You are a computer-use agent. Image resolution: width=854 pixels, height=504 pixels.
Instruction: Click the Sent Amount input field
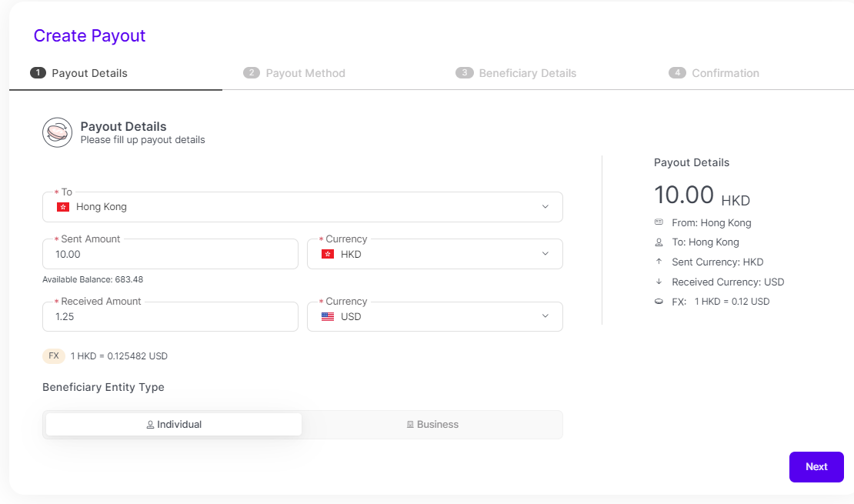(x=170, y=254)
